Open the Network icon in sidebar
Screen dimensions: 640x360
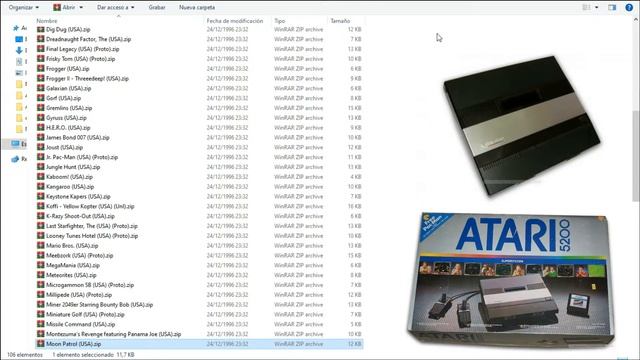tap(16, 159)
